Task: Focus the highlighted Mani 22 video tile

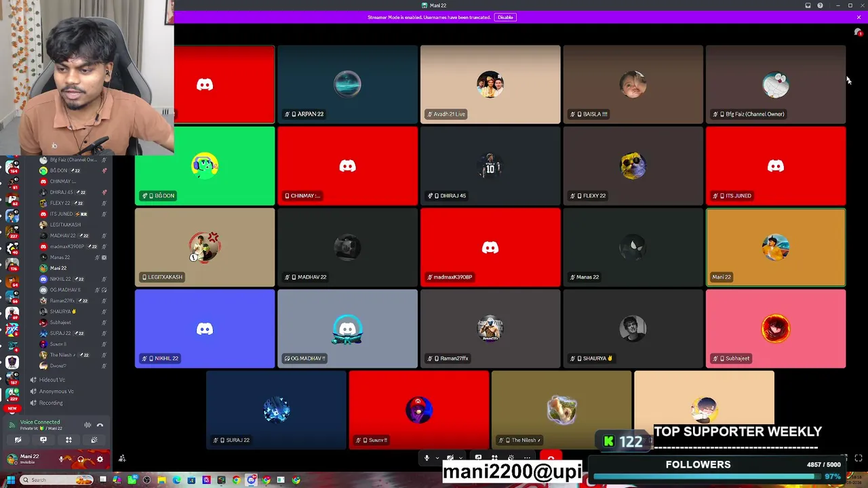Action: [x=776, y=247]
